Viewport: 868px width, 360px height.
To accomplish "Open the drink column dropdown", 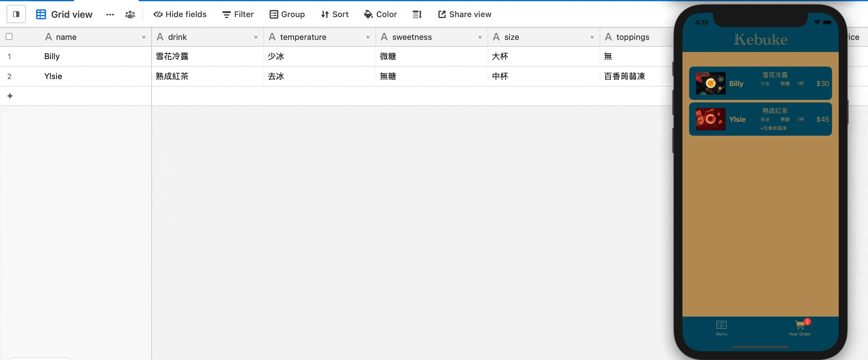I will [x=256, y=37].
